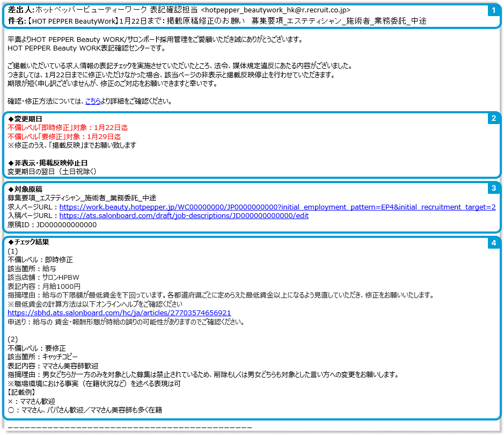This screenshot has width=504, height=435.
Task: Click the number 1 callout badge
Action: (x=494, y=11)
